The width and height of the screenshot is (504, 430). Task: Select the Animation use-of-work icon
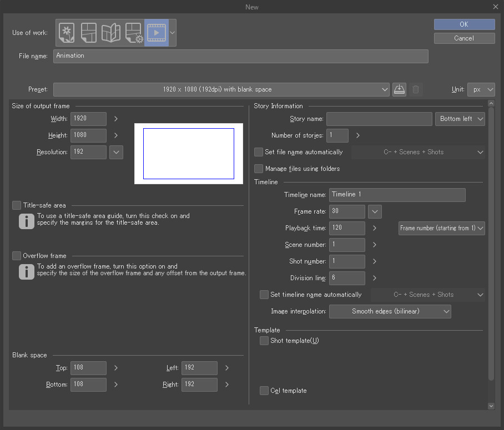(x=156, y=33)
